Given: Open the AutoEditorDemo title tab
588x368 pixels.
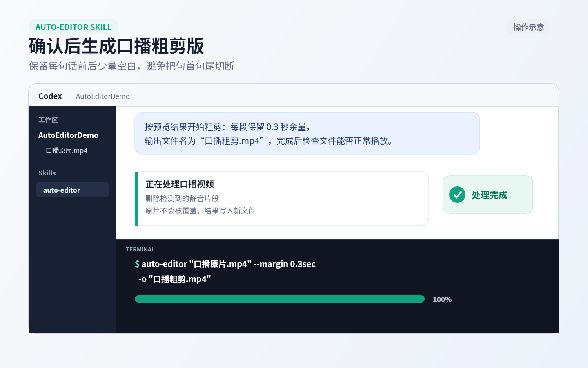Looking at the screenshot, I should [x=103, y=96].
